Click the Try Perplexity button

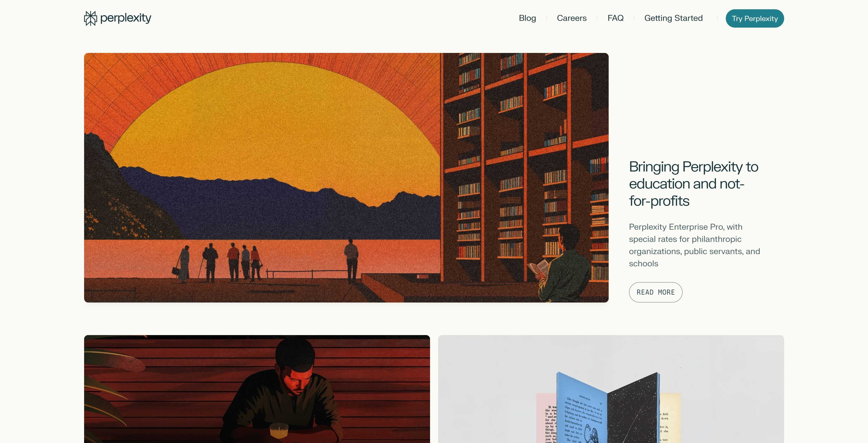[754, 19]
